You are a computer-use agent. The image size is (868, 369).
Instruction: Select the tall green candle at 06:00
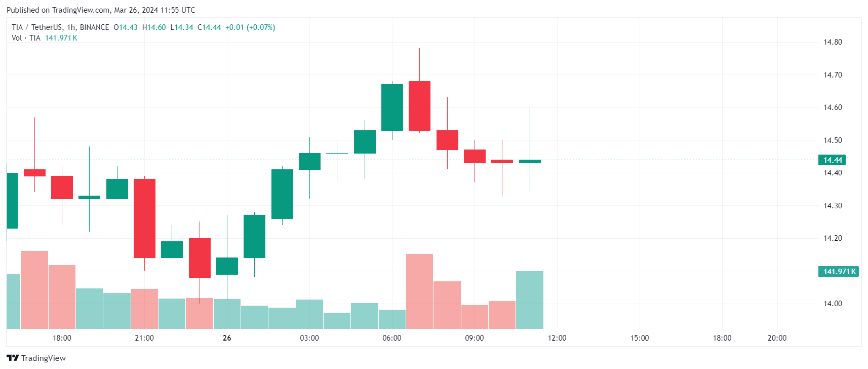tap(392, 107)
